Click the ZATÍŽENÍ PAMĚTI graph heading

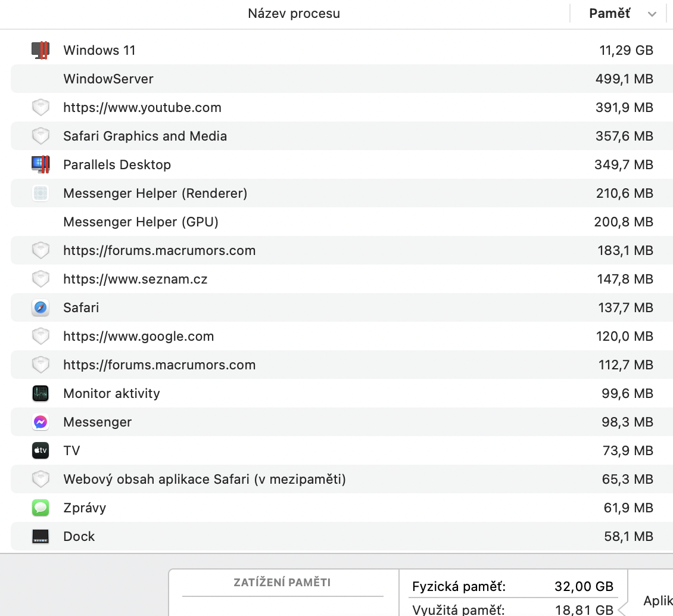click(x=282, y=583)
